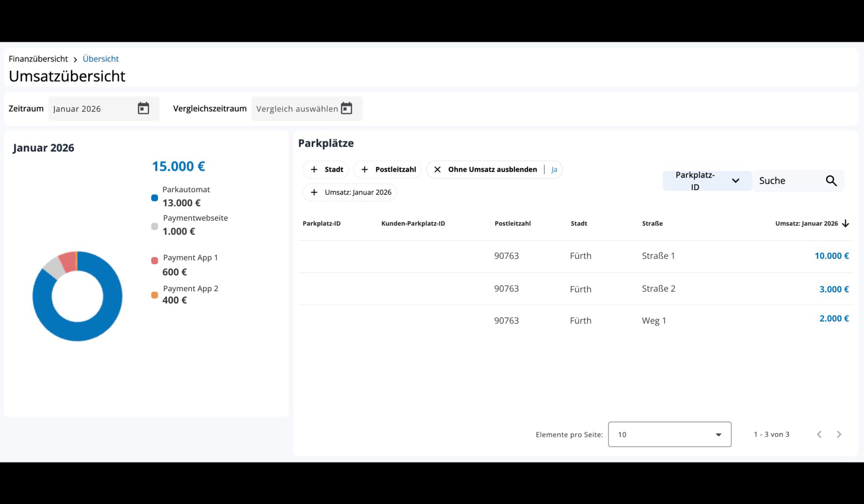This screenshot has width=864, height=504.
Task: Add the Umsatz: Januar 2026 filter
Action: 350,192
